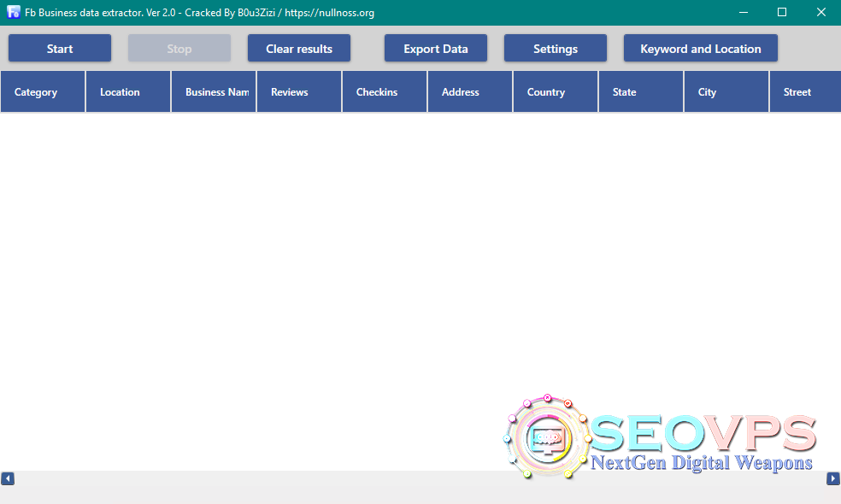The width and height of the screenshot is (841, 504).
Task: Select the City column header
Action: point(726,91)
